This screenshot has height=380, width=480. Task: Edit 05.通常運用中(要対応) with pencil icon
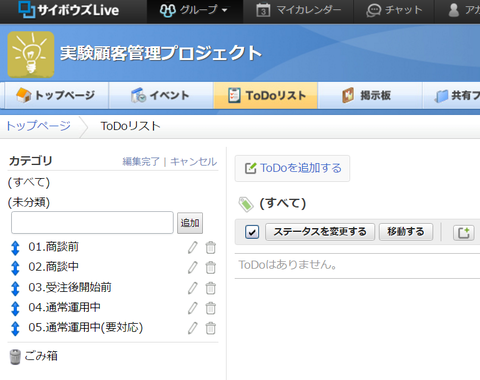193,328
